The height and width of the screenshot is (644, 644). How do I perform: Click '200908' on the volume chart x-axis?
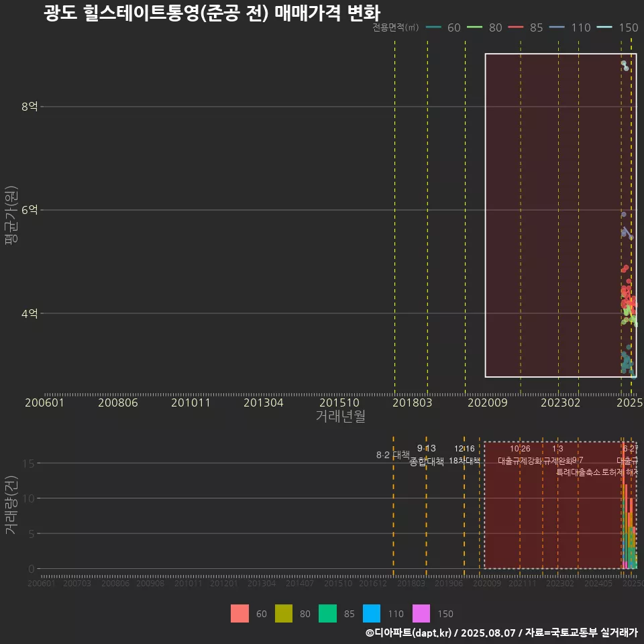[150, 583]
